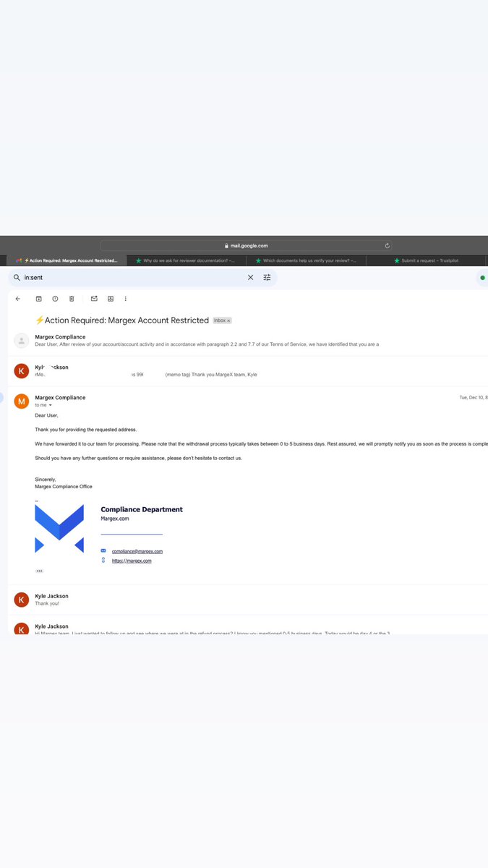The height and width of the screenshot is (868, 488).
Task: Go back using the back arrow
Action: (18, 299)
